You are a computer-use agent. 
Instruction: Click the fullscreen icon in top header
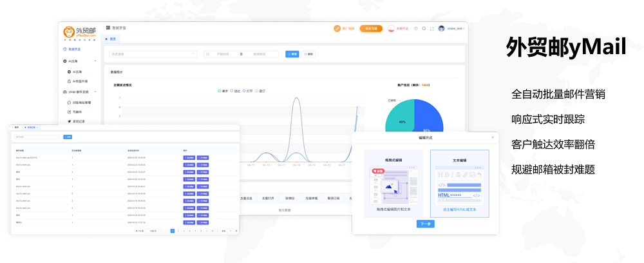coord(431,28)
